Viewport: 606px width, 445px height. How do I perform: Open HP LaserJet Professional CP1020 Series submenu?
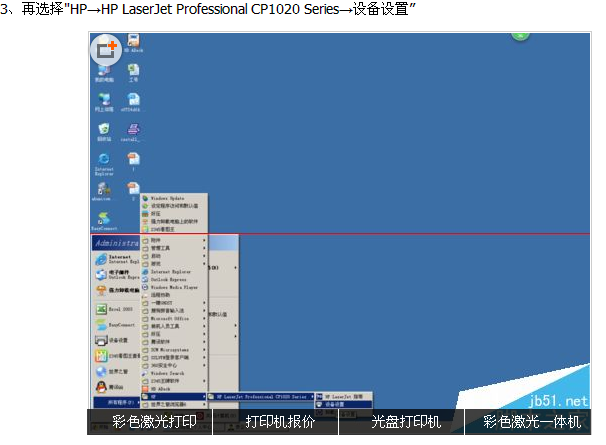261,397
